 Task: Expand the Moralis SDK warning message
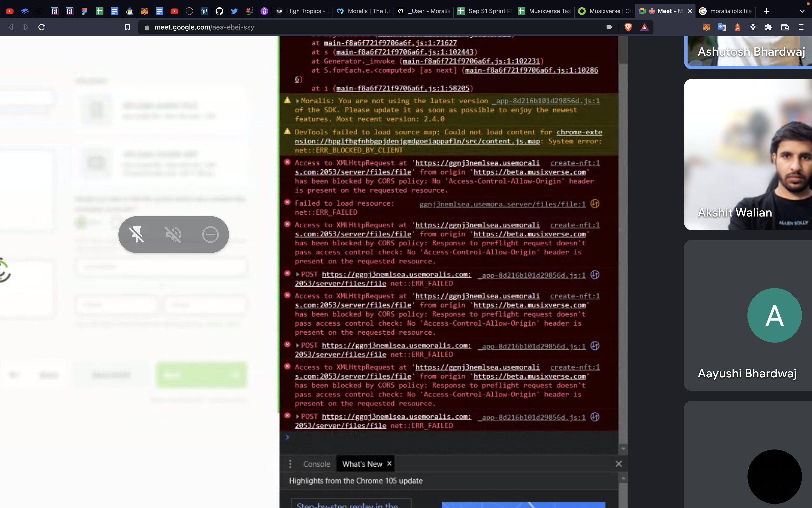tap(298, 101)
